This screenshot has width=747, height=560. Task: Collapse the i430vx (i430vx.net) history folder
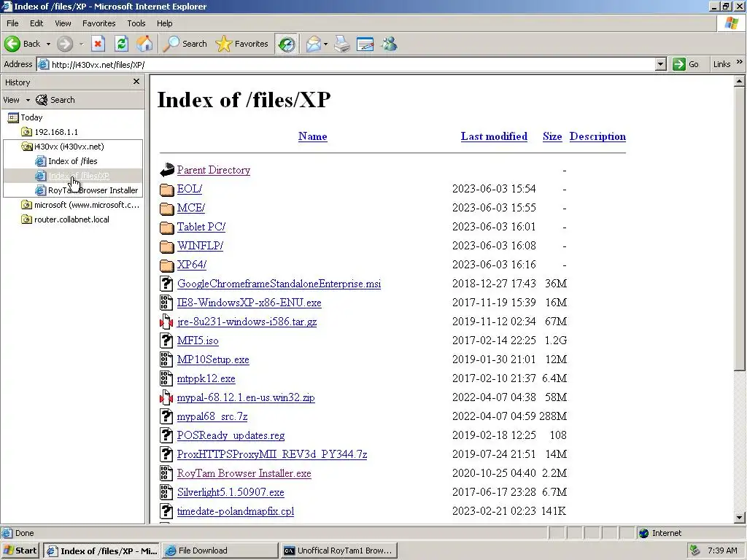point(63,147)
